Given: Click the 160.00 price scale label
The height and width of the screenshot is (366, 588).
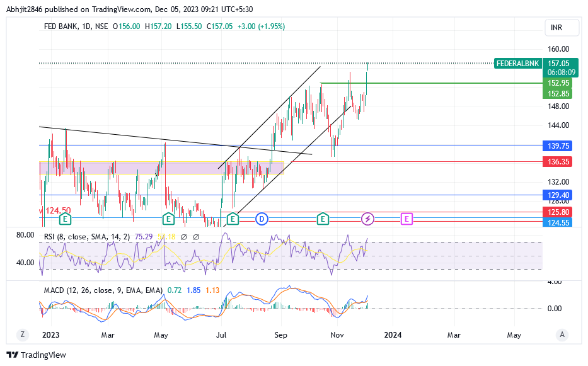Looking at the screenshot, I should coord(558,49).
